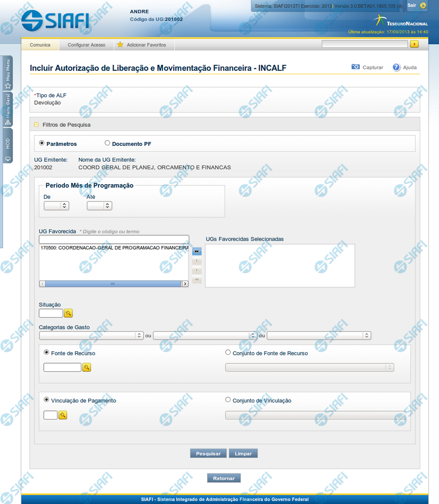Viewport: 439px width, 504px height.
Task: Click the Capturar camera icon
Action: point(355,67)
